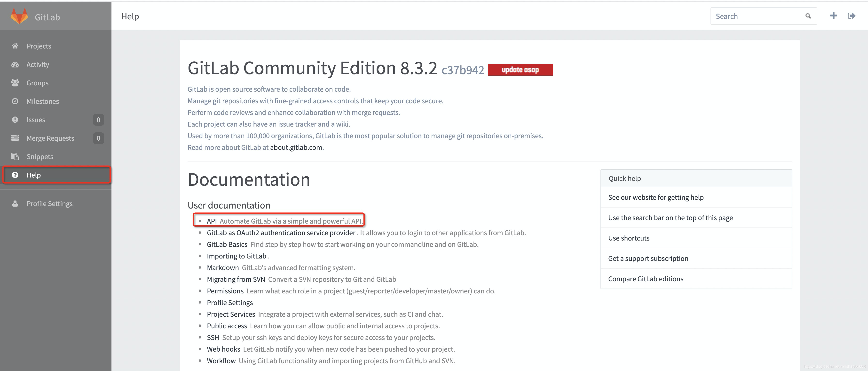Viewport: 868px width, 371px height.
Task: Open the Migrating from SVN link
Action: (236, 279)
